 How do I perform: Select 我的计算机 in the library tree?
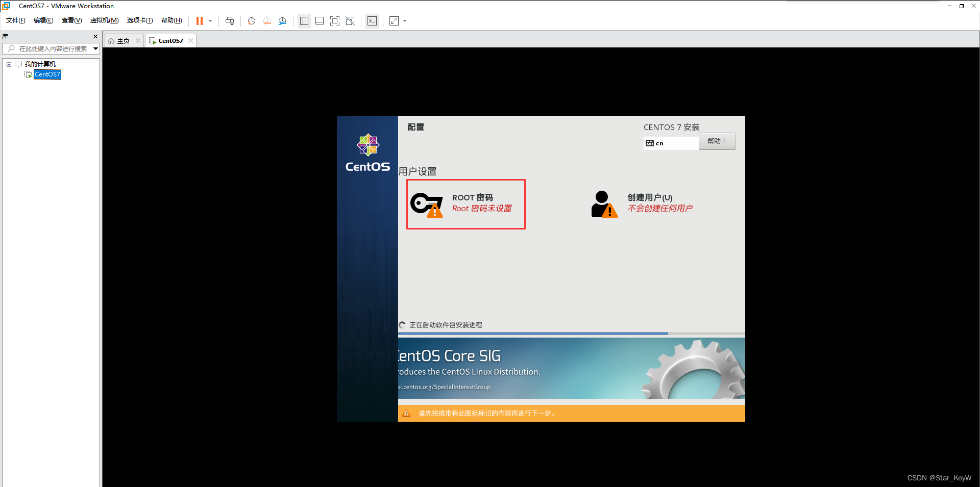tap(40, 64)
